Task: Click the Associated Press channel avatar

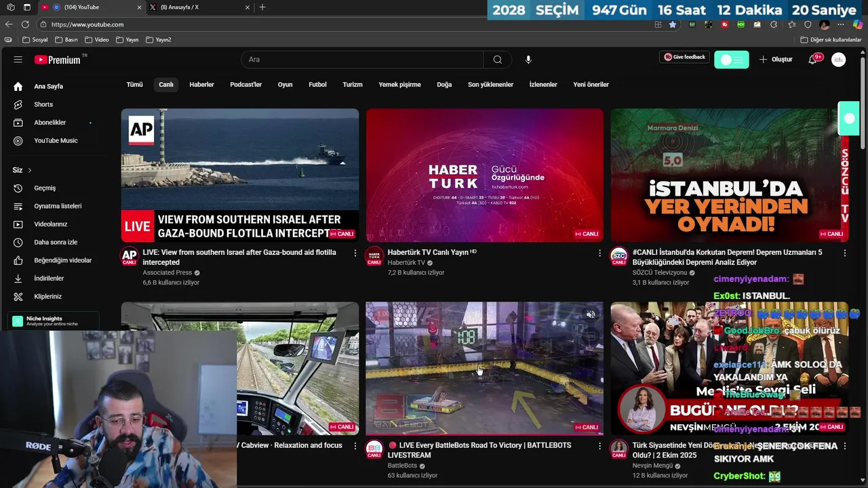Action: [x=129, y=256]
